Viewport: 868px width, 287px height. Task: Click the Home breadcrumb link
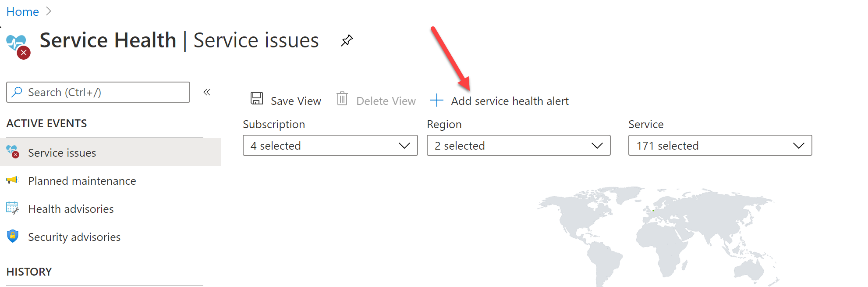coord(23,12)
